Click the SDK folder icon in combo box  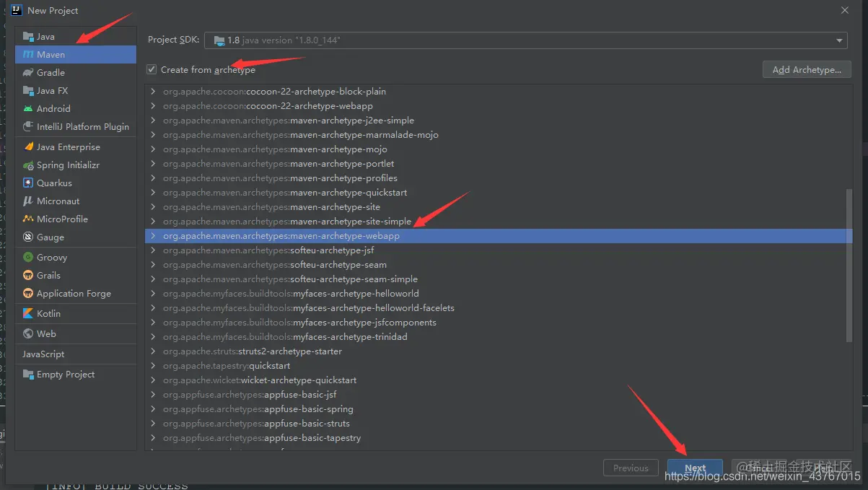[x=219, y=41]
